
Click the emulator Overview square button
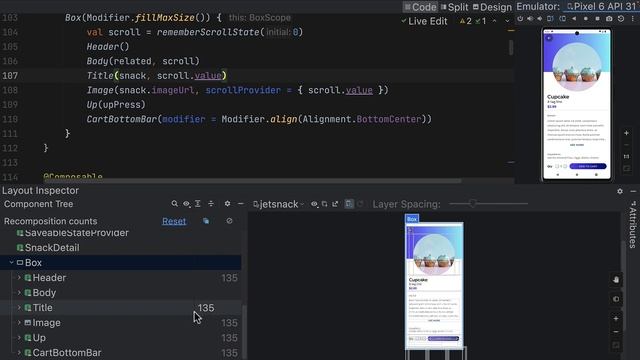(597, 19)
